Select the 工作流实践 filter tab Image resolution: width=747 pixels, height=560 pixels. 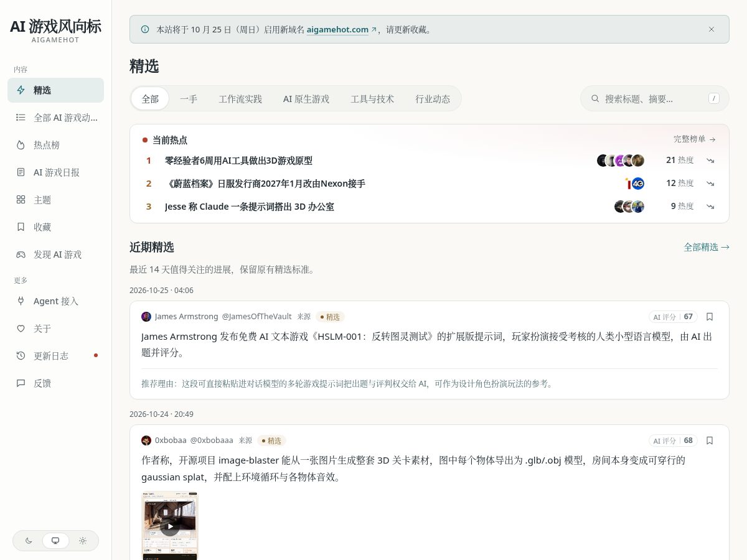[240, 98]
